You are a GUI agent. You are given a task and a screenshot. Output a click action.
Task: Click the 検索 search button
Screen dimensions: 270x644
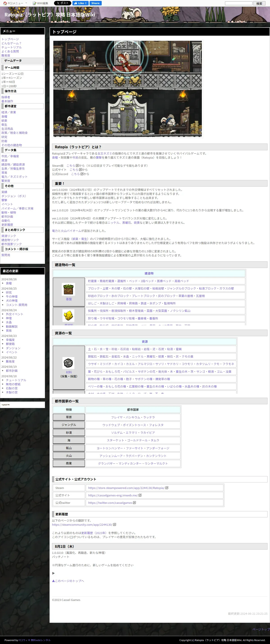click(259, 4)
